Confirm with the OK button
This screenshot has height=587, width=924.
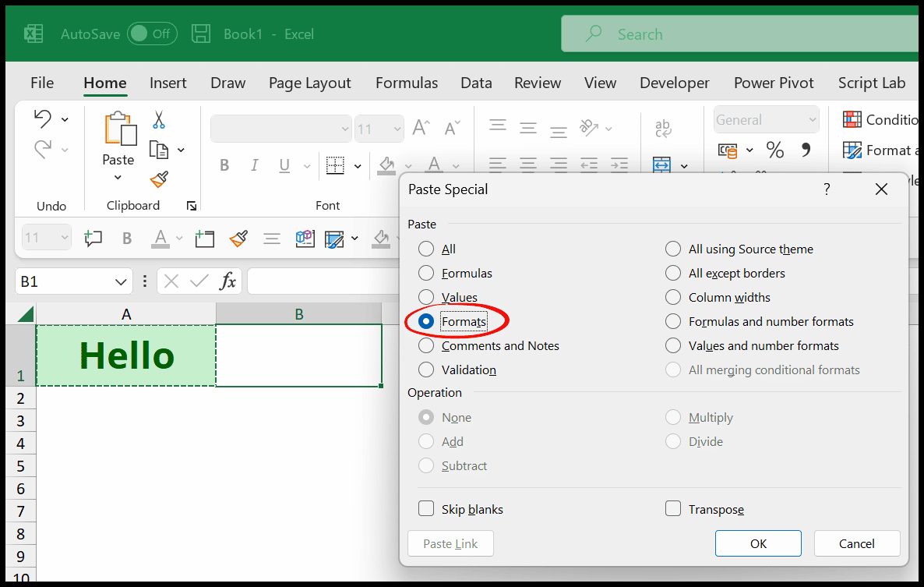tap(757, 543)
